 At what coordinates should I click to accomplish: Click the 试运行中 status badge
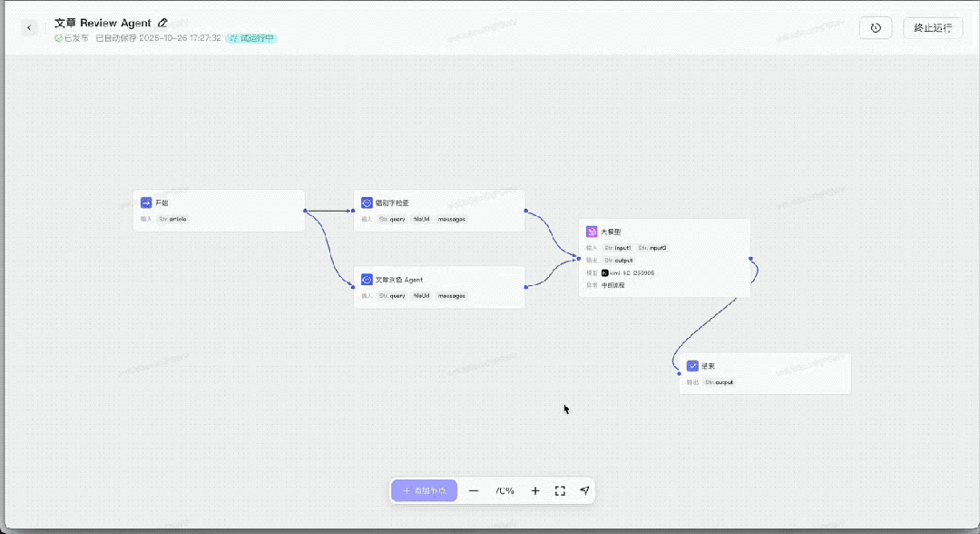pos(251,39)
